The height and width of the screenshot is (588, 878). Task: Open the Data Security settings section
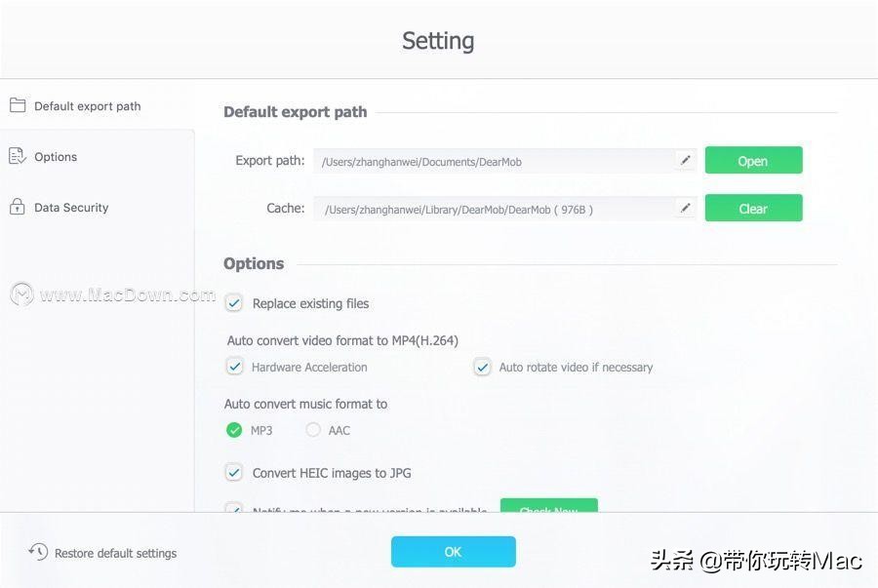(70, 207)
